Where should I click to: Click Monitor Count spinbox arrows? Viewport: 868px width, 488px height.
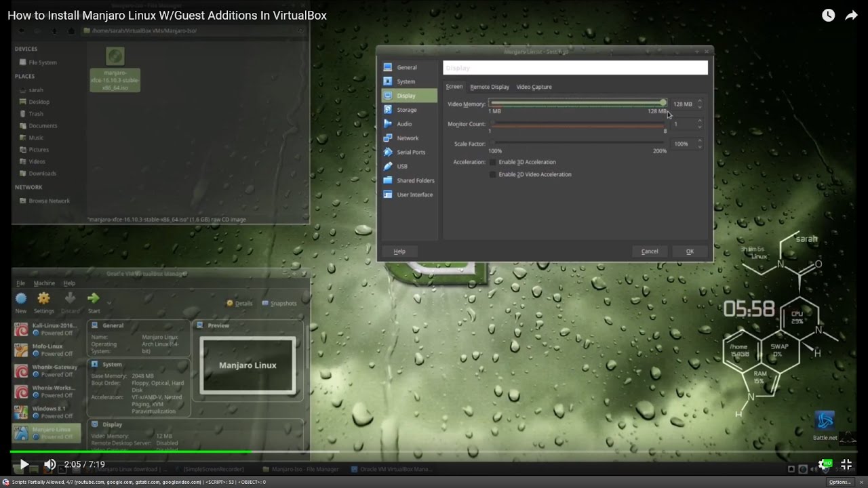tap(700, 124)
